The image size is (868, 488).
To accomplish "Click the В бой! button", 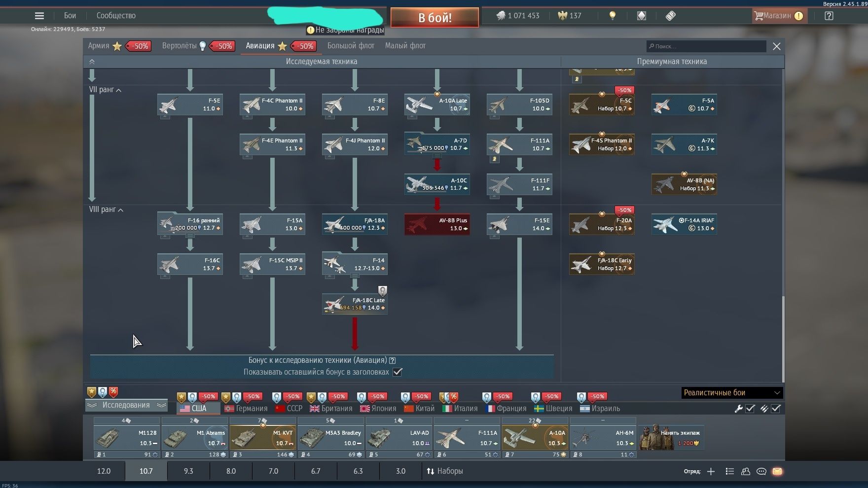I will pyautogui.click(x=434, y=18).
